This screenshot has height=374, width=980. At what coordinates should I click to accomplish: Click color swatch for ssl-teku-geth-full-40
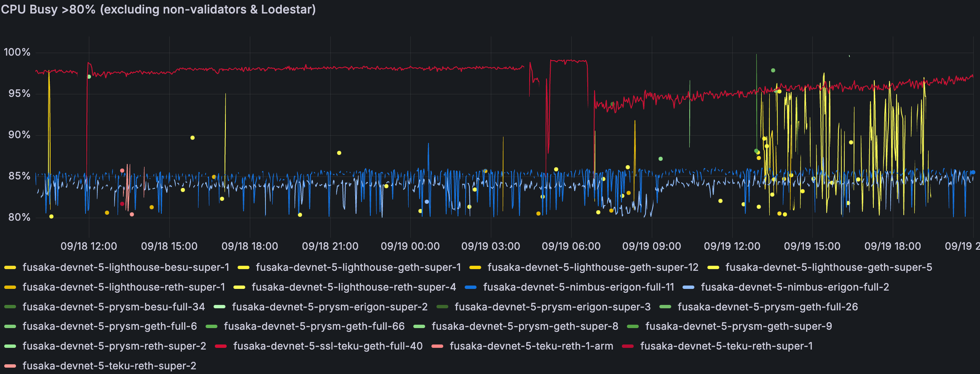221,346
